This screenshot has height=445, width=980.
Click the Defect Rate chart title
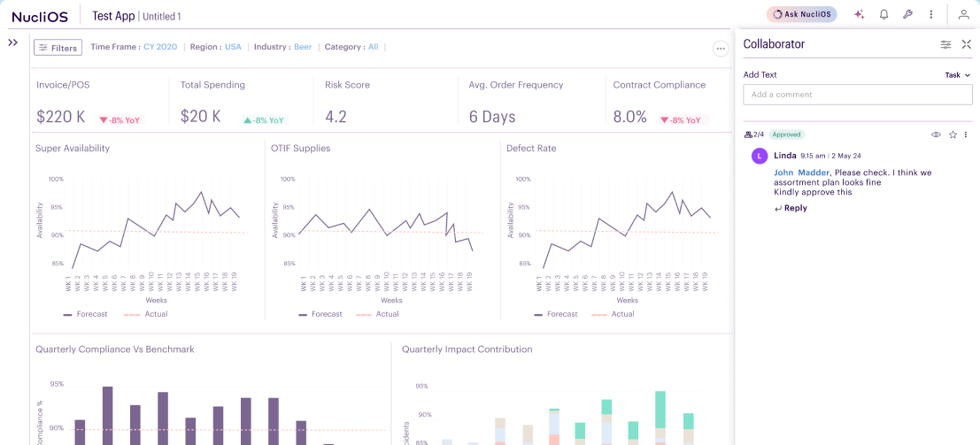[x=531, y=148]
